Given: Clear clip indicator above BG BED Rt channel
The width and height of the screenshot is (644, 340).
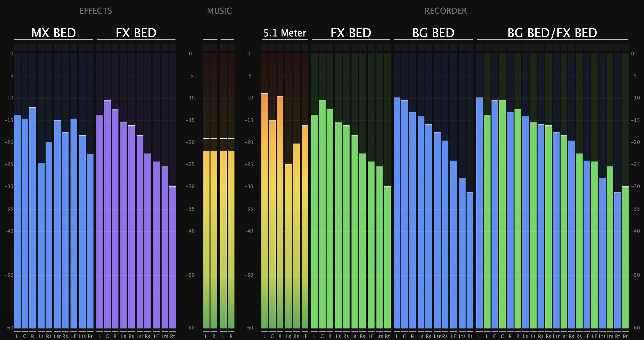Looking at the screenshot, I should pyautogui.click(x=470, y=48).
